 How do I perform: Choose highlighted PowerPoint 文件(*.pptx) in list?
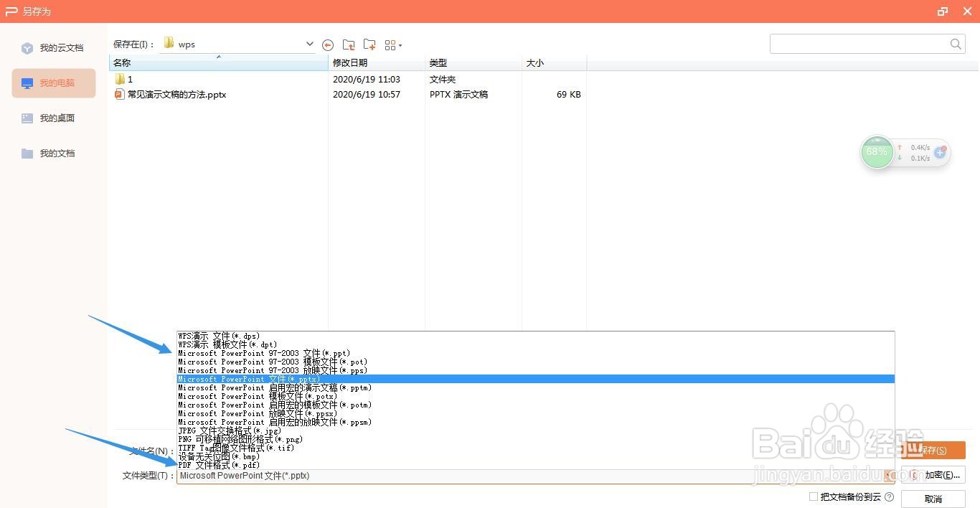536,379
